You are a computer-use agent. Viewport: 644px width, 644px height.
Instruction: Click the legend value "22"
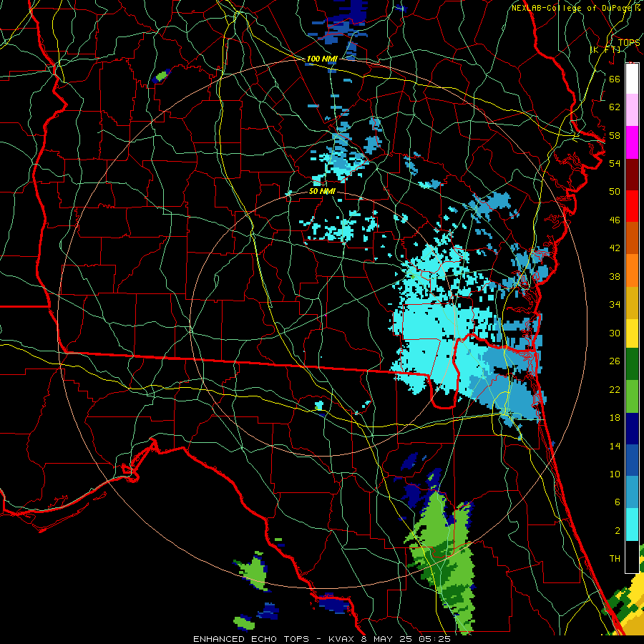(615, 389)
